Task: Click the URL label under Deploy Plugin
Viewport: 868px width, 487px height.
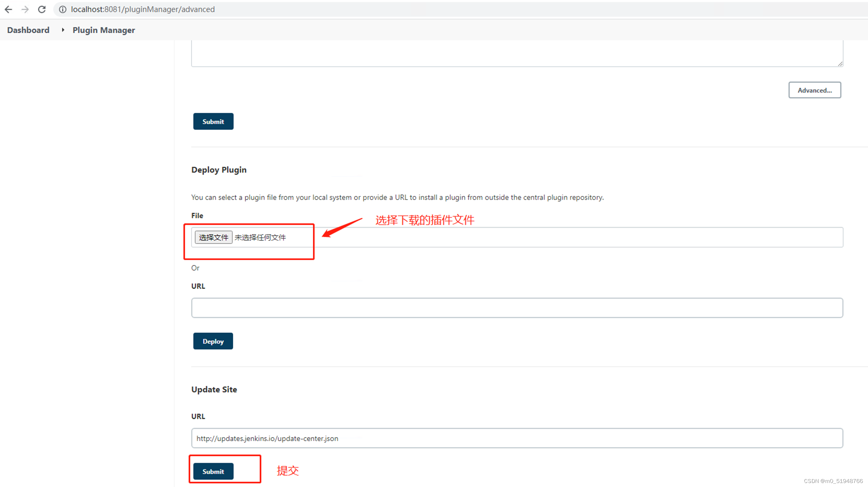Action: coord(198,286)
